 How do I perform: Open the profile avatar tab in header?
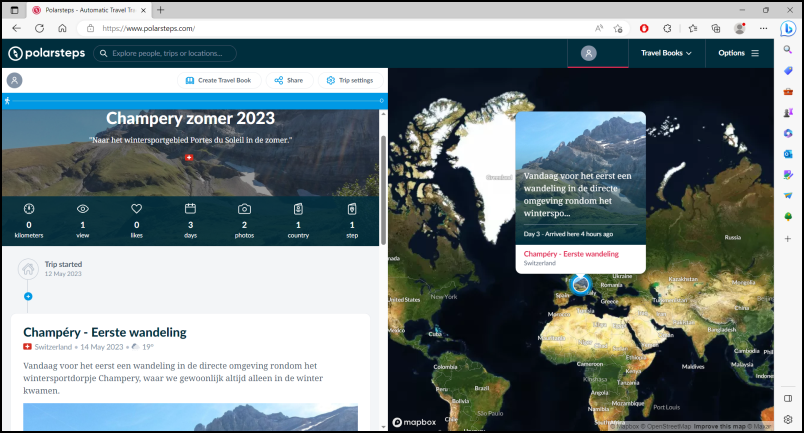(x=588, y=53)
